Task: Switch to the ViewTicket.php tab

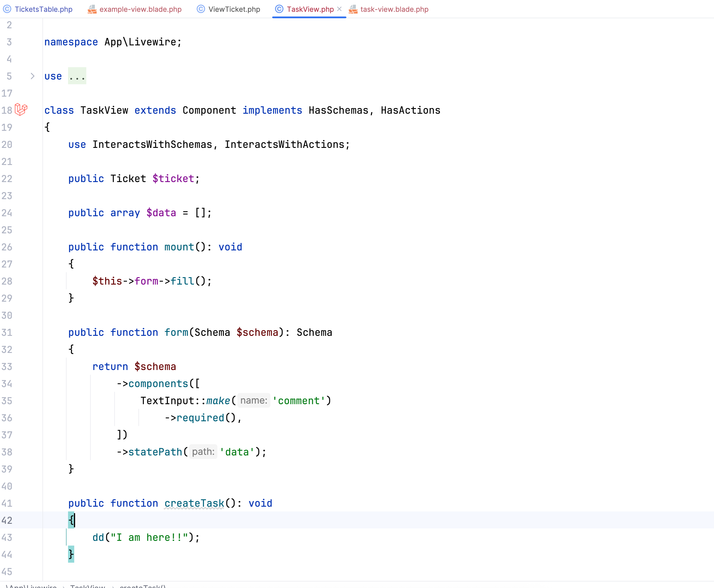Action: coord(234,9)
